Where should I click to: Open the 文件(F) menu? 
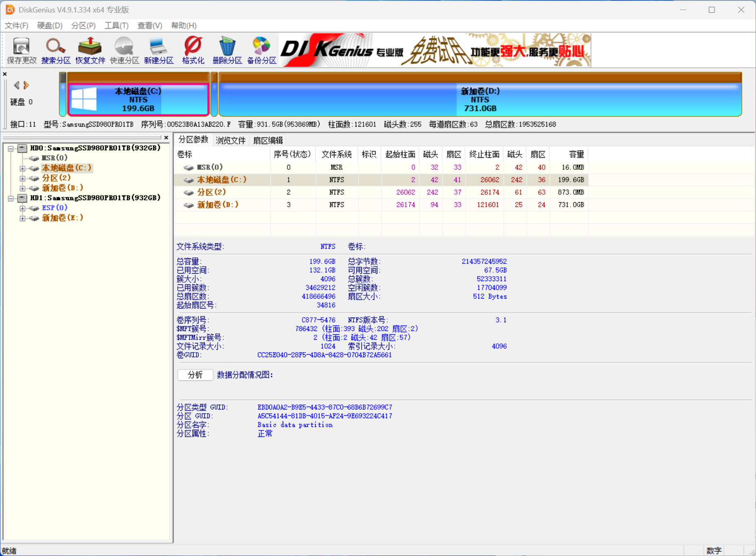coord(17,26)
